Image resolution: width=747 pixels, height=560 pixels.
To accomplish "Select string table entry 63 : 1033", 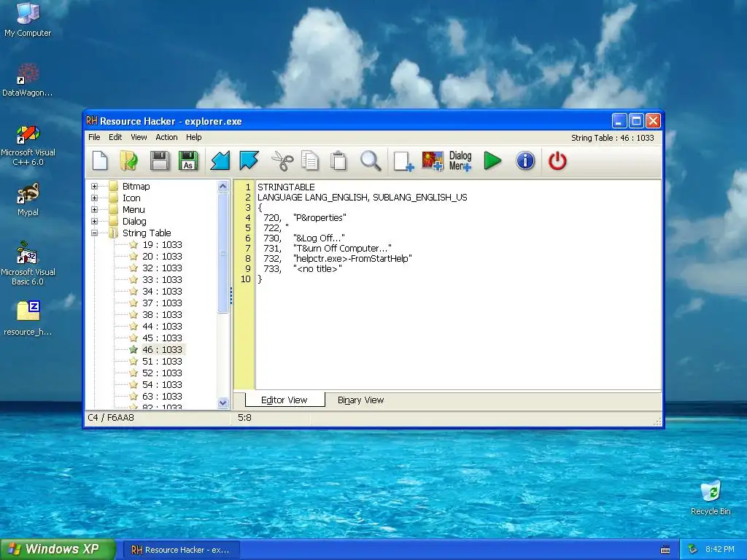I will pos(162,396).
